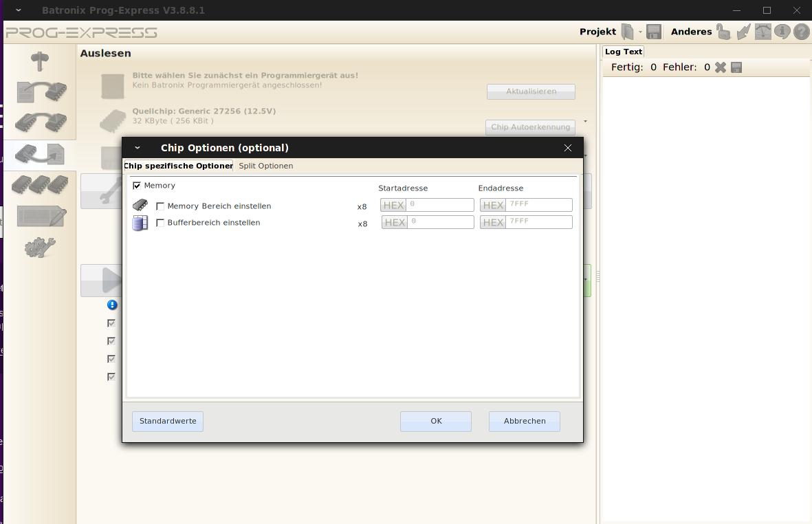
Task: Switch to Split Optionen tab
Action: [265, 166]
